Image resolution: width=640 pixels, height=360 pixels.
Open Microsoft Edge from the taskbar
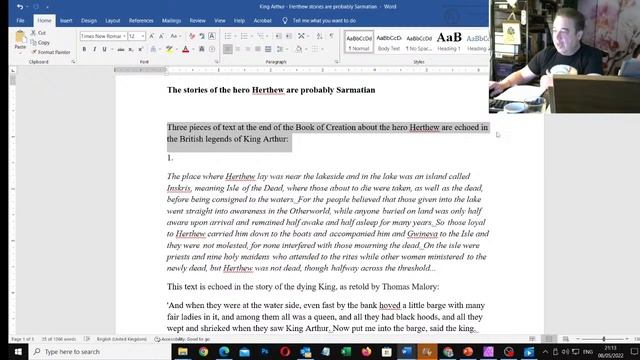click(x=224, y=351)
